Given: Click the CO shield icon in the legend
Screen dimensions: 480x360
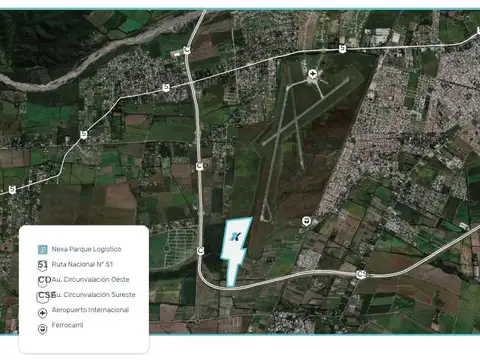Looking at the screenshot, I should pos(44,281).
